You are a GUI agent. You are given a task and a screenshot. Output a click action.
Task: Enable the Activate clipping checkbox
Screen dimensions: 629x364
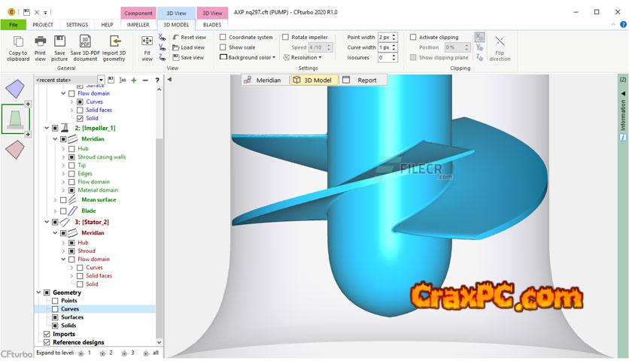[413, 37]
